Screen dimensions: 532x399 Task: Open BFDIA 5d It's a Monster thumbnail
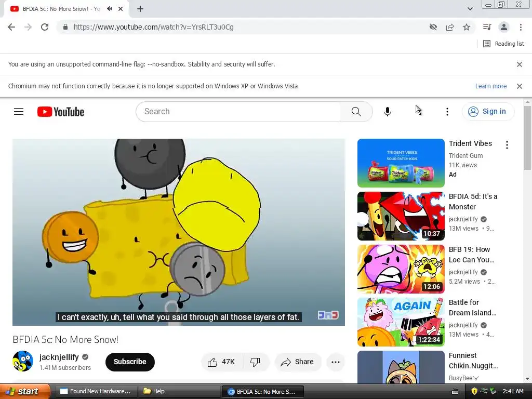[x=401, y=216]
